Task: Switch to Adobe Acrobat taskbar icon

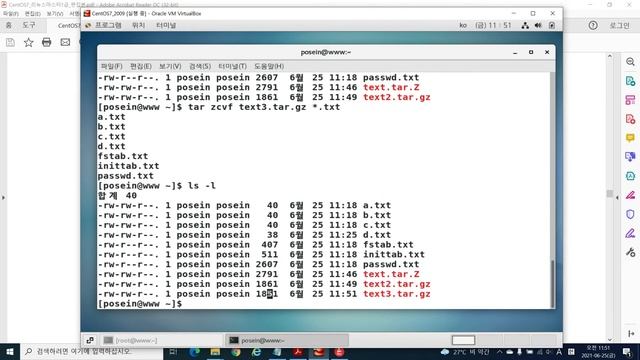Action: coord(298,351)
